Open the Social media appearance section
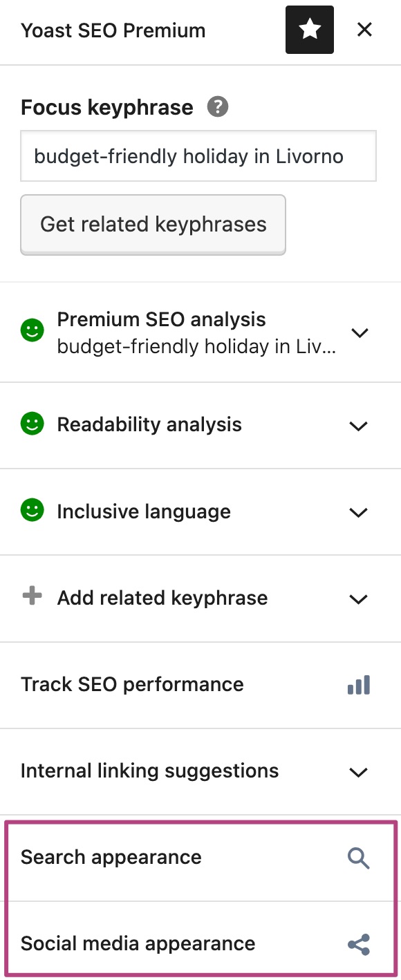Image resolution: width=401 pixels, height=980 pixels. click(x=200, y=944)
